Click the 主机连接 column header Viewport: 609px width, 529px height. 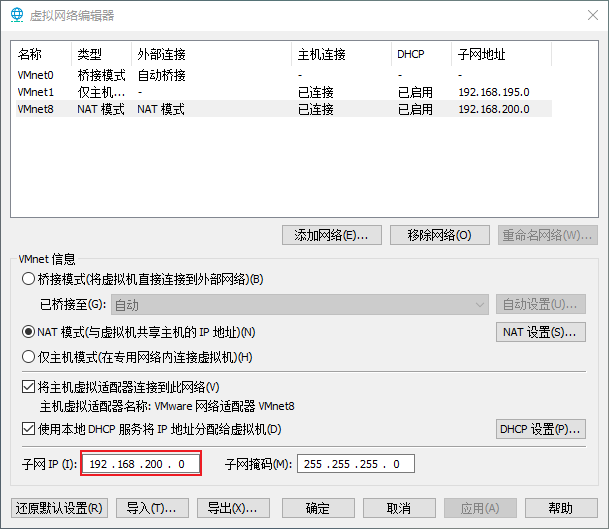[x=341, y=54]
